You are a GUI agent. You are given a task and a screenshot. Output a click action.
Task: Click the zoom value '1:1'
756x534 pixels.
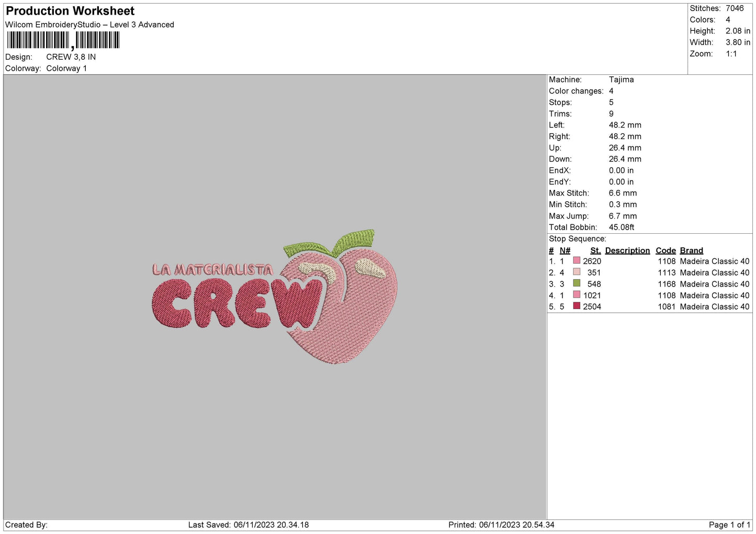(731, 54)
